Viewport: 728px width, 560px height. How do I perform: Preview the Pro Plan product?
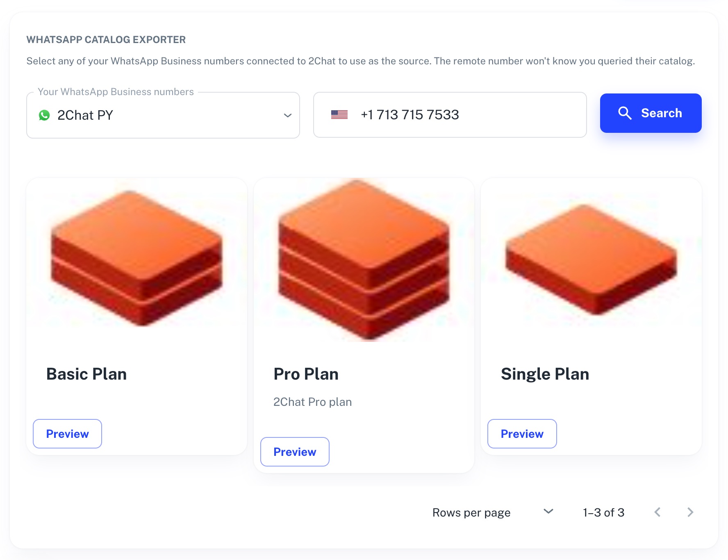(x=295, y=452)
